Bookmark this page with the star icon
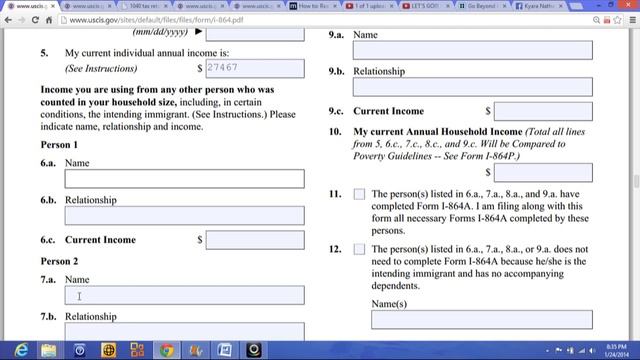 [x=618, y=20]
